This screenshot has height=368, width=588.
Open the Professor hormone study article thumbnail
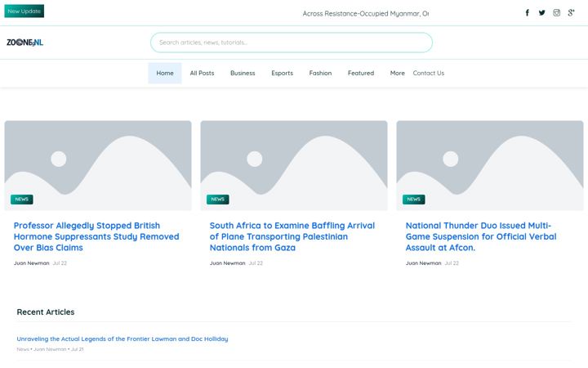98,165
